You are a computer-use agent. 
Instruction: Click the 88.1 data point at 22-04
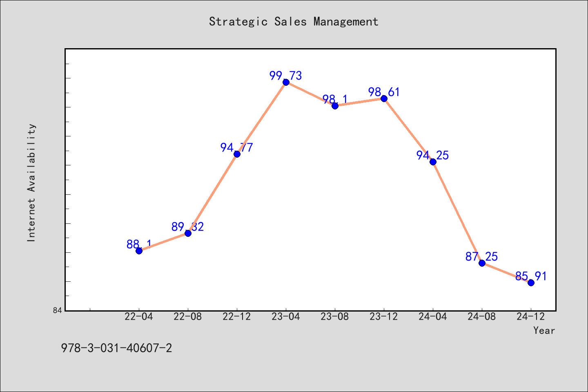[x=139, y=251]
